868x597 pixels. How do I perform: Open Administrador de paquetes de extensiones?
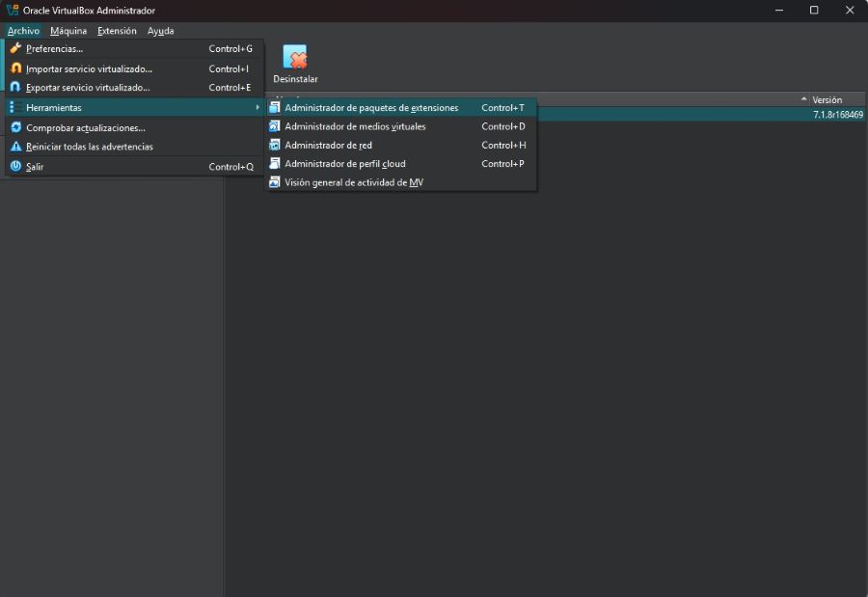tap(401, 108)
